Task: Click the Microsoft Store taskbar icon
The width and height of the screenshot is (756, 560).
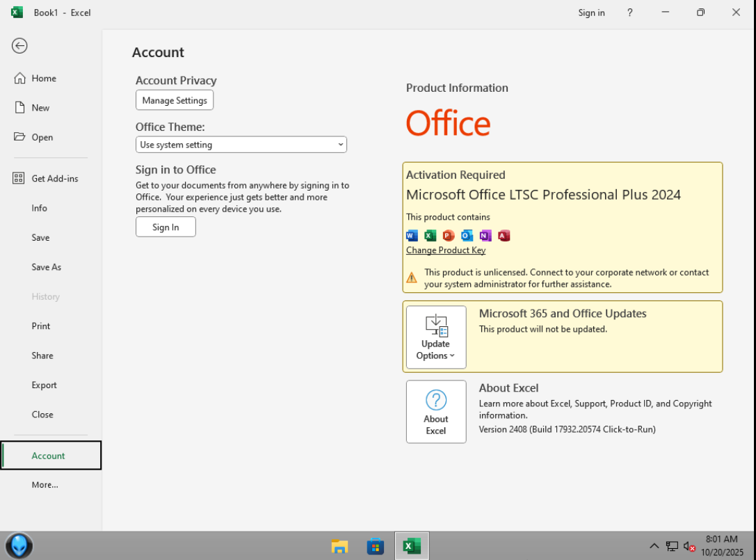Action: tap(376, 546)
